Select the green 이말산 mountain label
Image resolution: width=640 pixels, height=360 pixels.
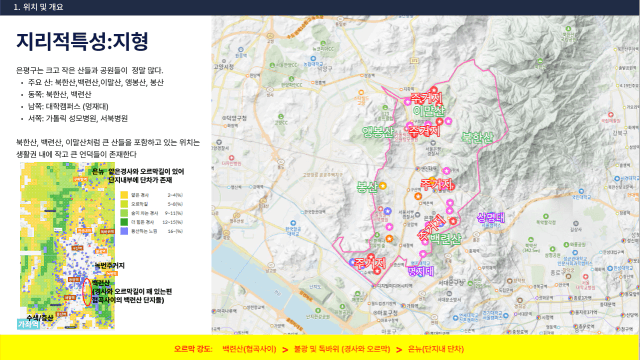(x=429, y=111)
